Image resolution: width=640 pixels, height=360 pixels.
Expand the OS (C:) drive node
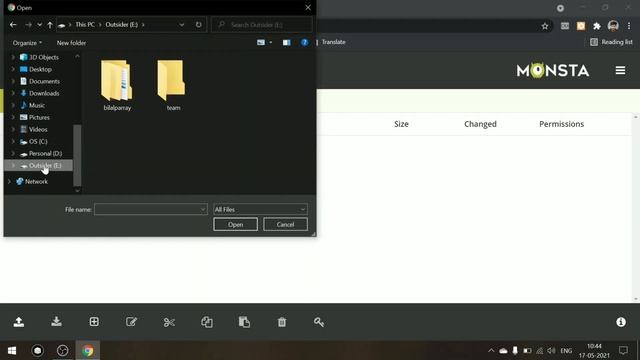[x=13, y=142]
